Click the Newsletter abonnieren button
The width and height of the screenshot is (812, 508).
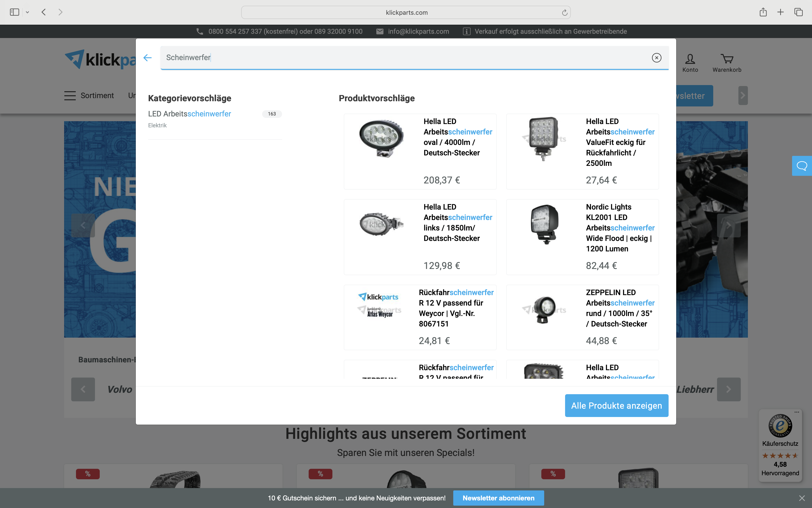499,498
